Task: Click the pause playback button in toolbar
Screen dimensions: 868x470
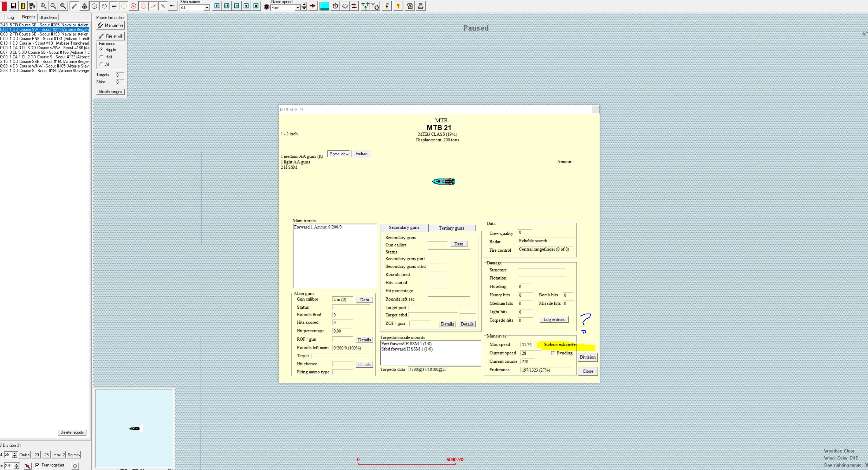Action: pyautogui.click(x=256, y=6)
